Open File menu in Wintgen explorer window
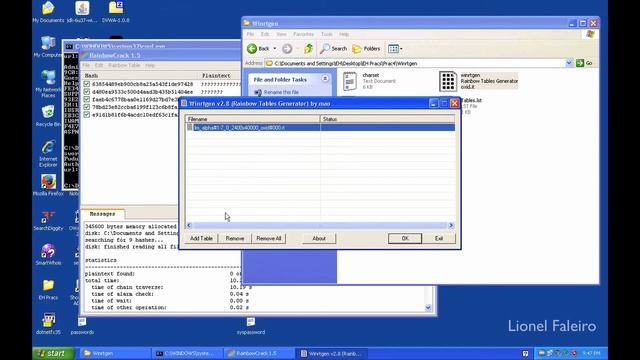Screen dimensions: 640x360 pos(250,34)
